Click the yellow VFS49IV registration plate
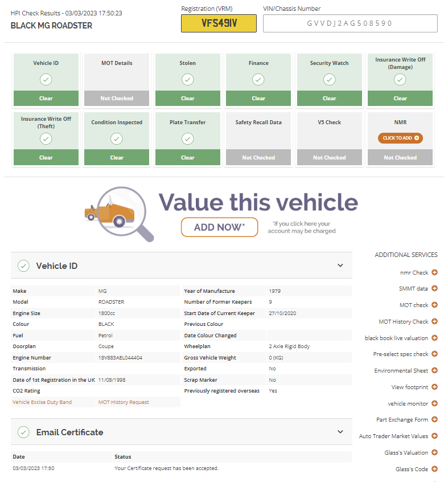This screenshot has height=482, width=448. point(219,23)
